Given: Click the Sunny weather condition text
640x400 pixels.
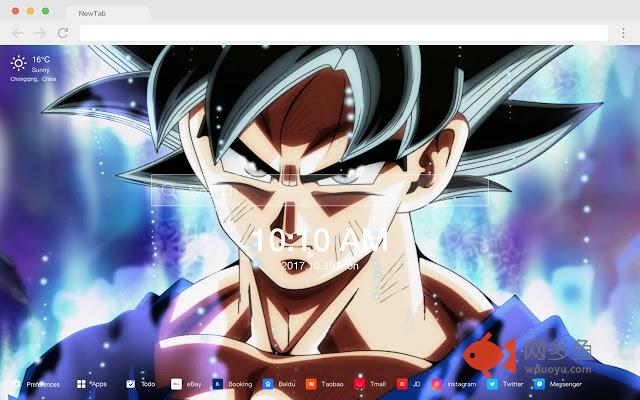Looking at the screenshot, I should pos(40,70).
